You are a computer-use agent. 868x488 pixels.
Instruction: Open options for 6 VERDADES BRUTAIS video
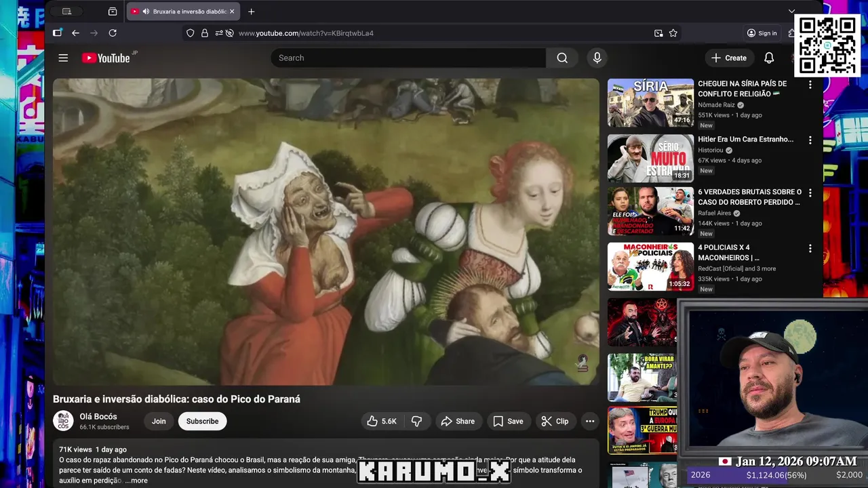(810, 193)
